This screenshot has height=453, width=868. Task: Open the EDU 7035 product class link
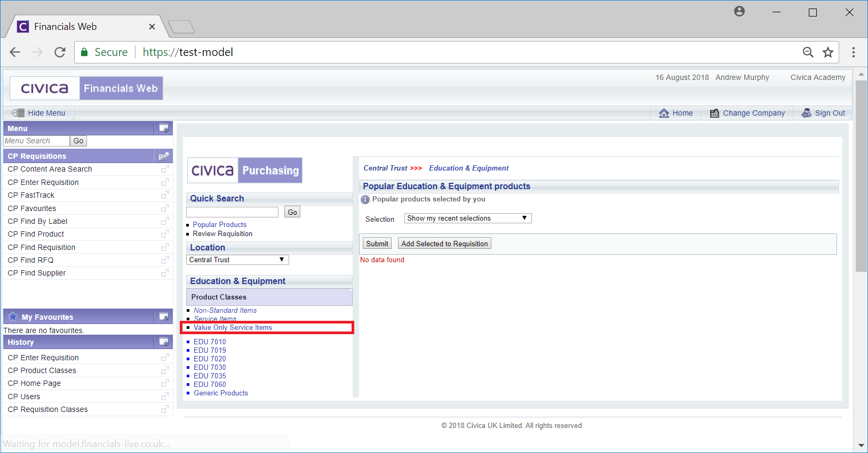pyautogui.click(x=210, y=376)
